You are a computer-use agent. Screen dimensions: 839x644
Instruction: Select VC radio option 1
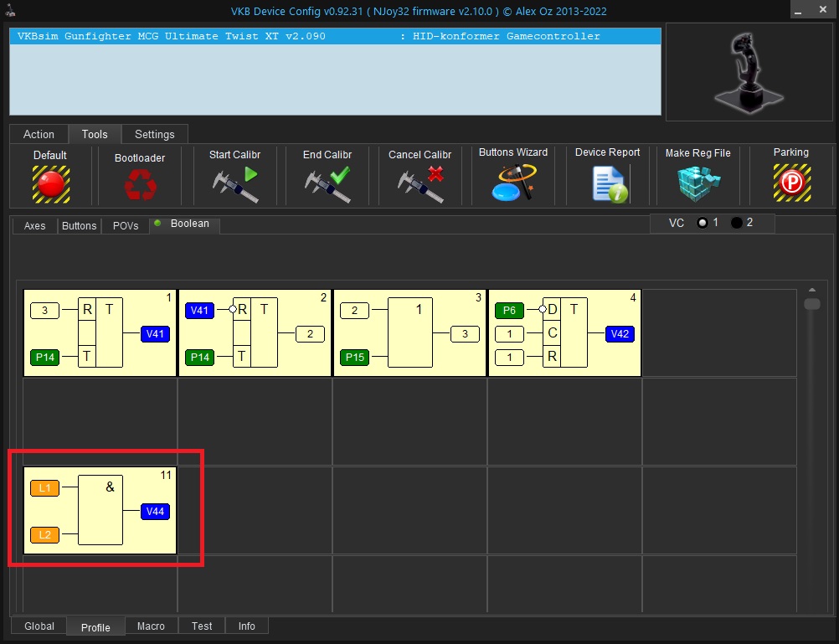(703, 223)
